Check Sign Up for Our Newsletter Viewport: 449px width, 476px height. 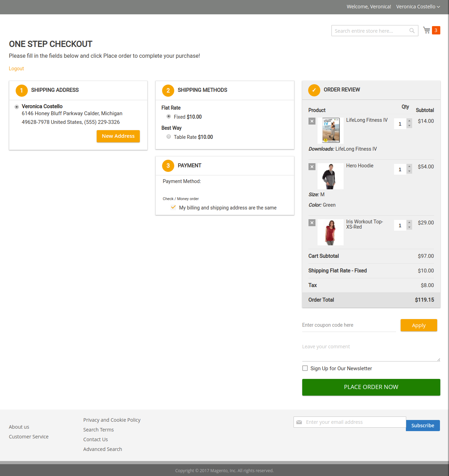tap(305, 368)
